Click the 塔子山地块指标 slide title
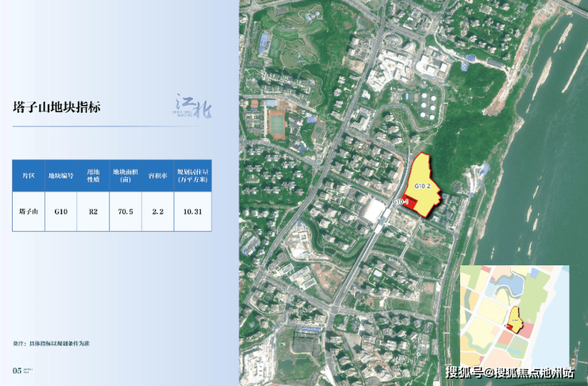The height and width of the screenshot is (386, 588). (x=56, y=107)
